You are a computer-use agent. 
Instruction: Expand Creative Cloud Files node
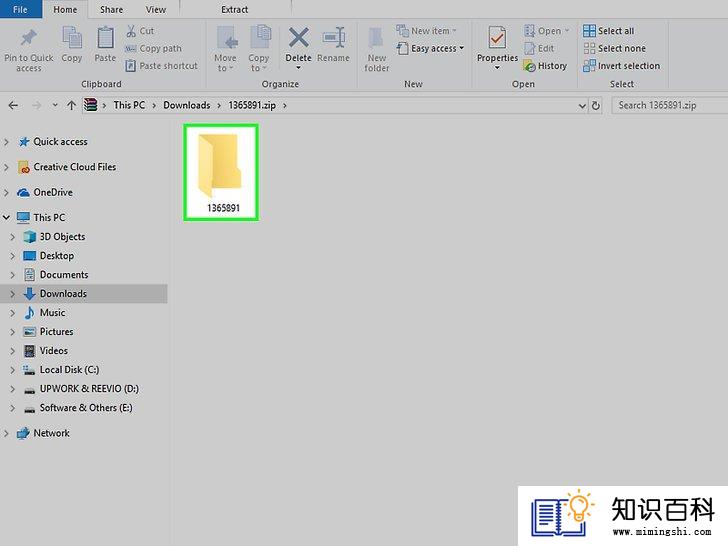(6, 167)
